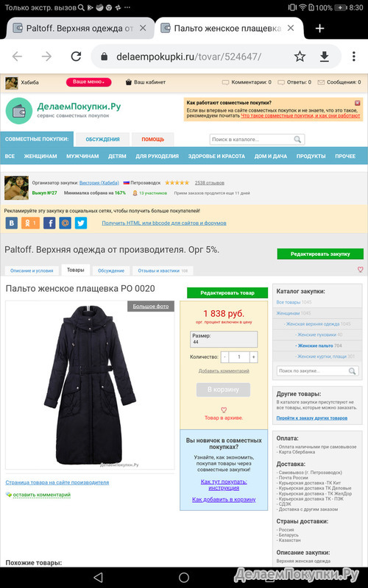Open the 'Большое фото' link
The image size is (368, 588).
(x=151, y=306)
